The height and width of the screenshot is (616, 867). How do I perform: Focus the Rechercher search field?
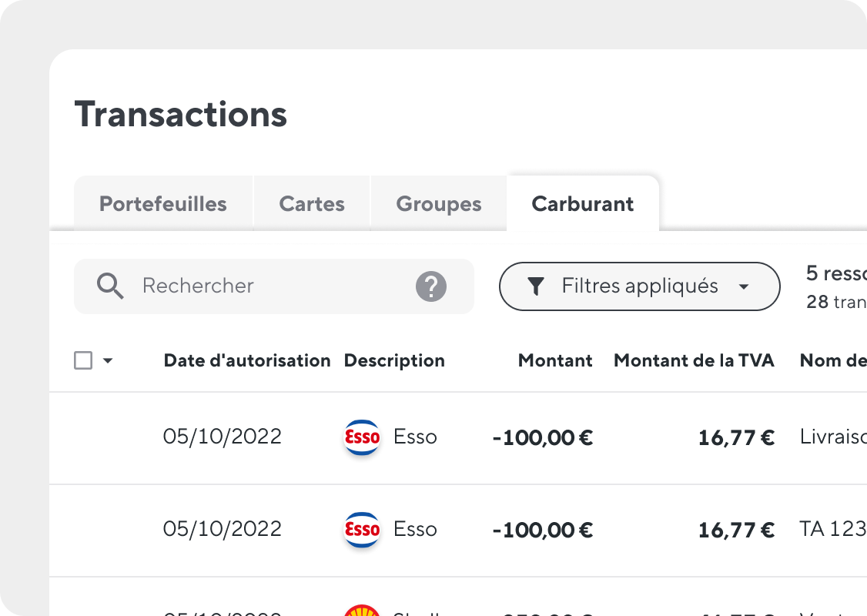273,286
